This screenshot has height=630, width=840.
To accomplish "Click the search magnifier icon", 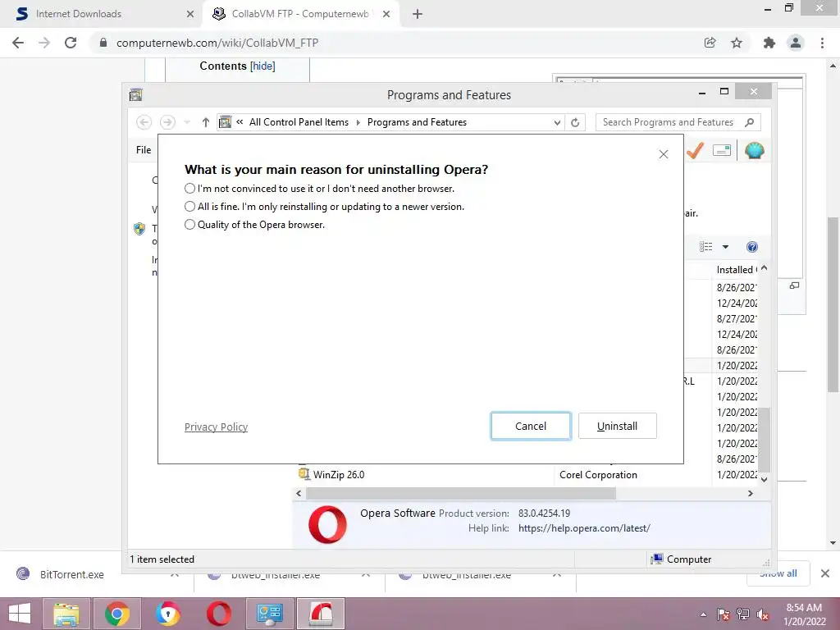I will (x=750, y=122).
